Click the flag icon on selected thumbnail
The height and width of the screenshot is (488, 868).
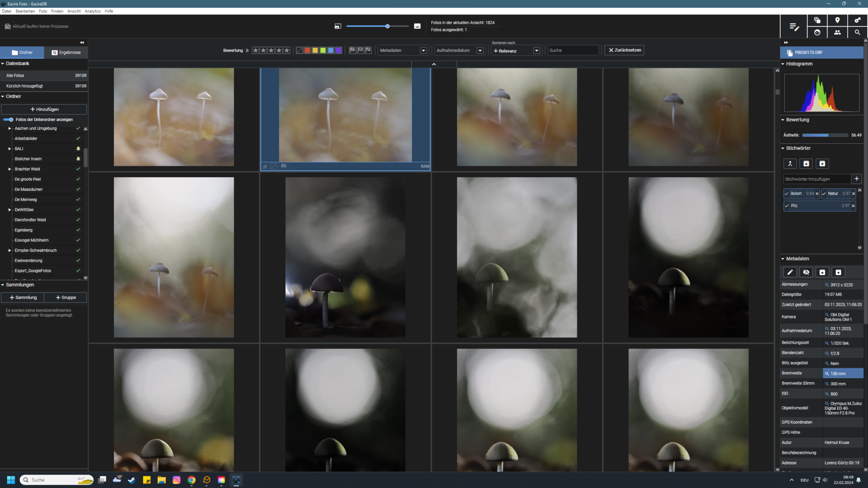click(283, 166)
